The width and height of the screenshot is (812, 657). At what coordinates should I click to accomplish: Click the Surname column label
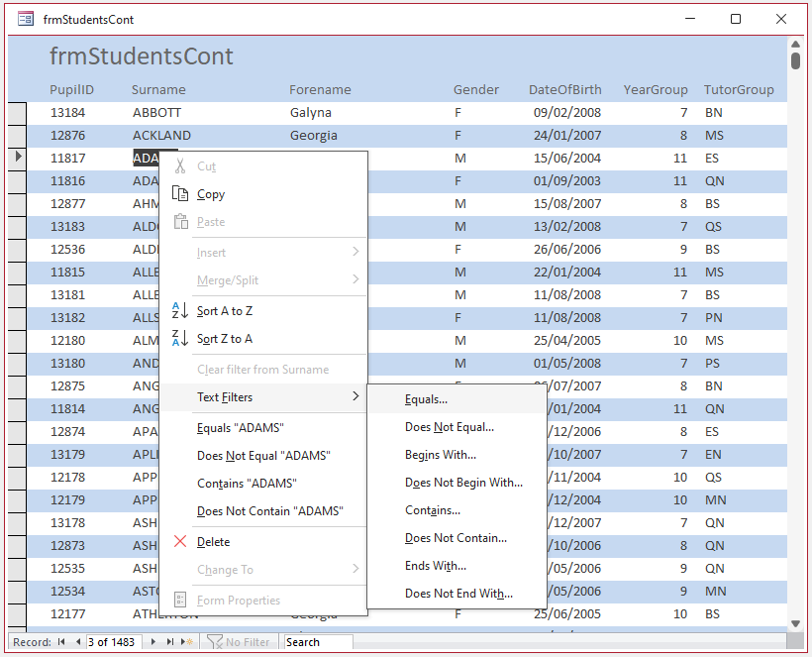tap(158, 89)
